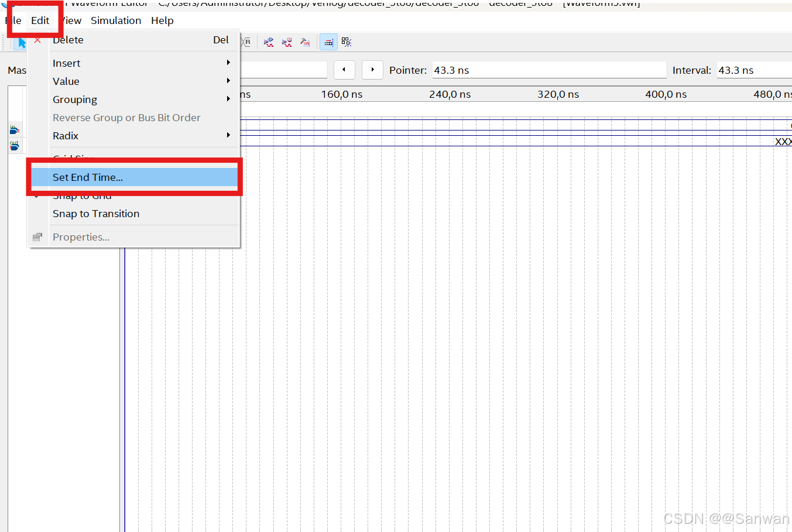Expand the Value submenu

coord(135,81)
